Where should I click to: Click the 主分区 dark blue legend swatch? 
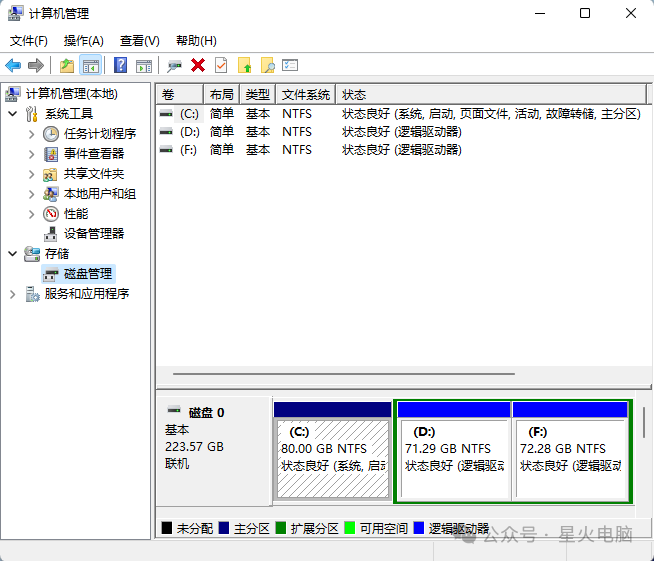tap(224, 528)
